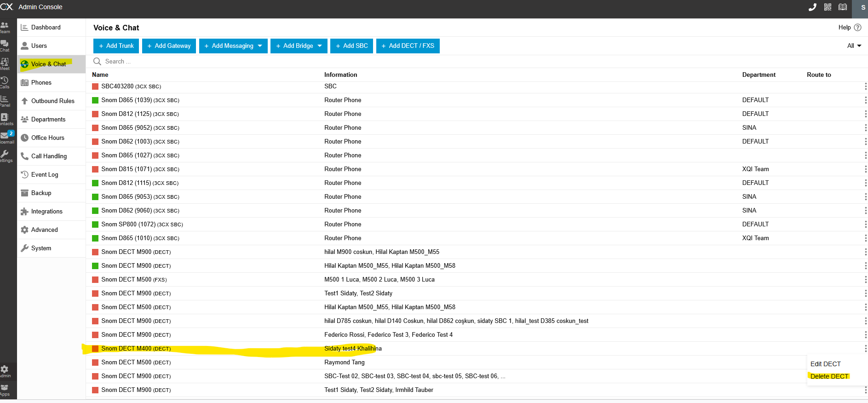
Task: Click the Add Gateway button
Action: click(x=169, y=46)
